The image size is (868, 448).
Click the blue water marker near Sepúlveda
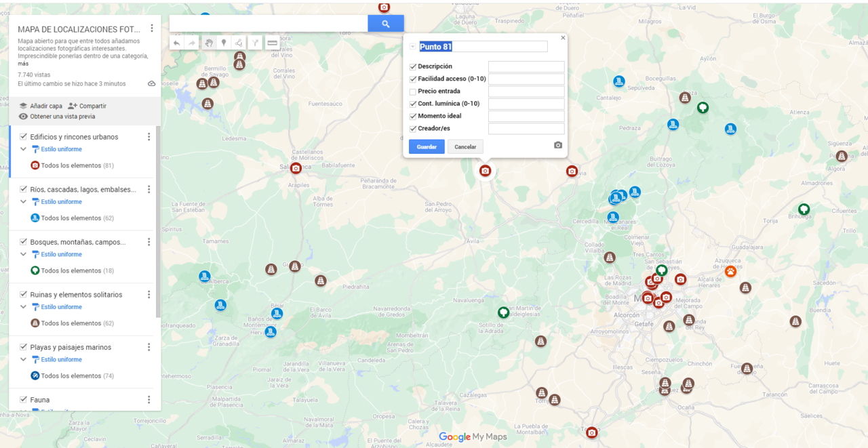pos(619,81)
